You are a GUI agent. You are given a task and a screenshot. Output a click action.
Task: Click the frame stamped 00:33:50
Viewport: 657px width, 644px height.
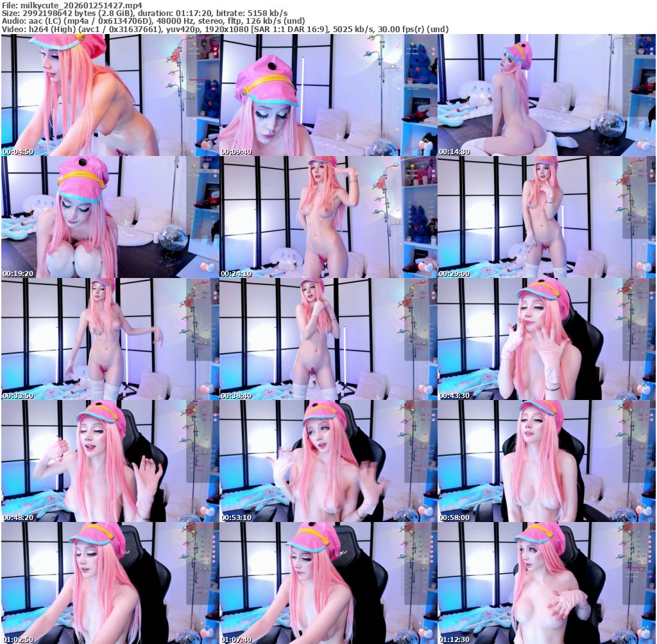click(110, 339)
